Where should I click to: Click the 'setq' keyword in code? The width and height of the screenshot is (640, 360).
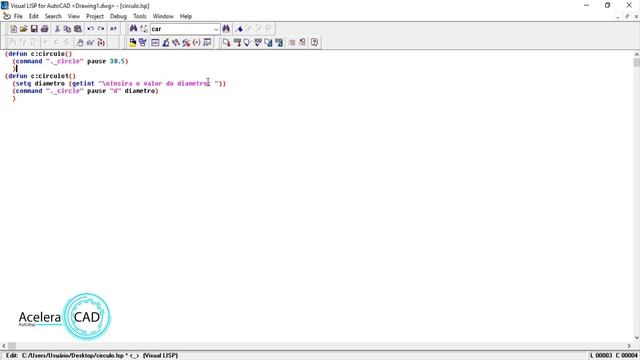click(23, 83)
